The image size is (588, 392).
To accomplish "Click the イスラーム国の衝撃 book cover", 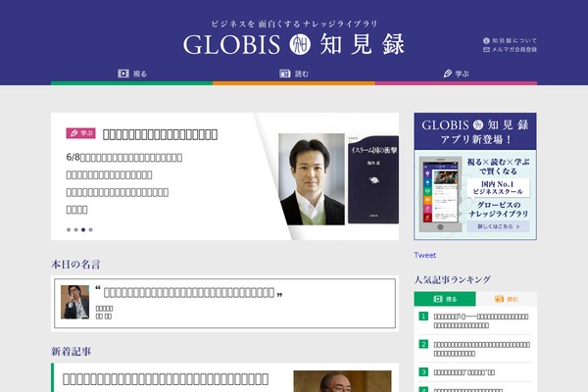I will (373, 179).
